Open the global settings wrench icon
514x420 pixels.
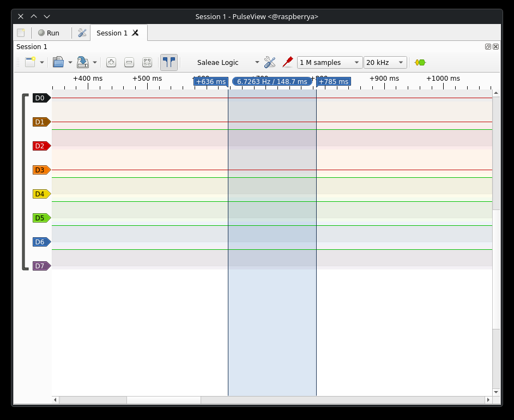point(82,33)
